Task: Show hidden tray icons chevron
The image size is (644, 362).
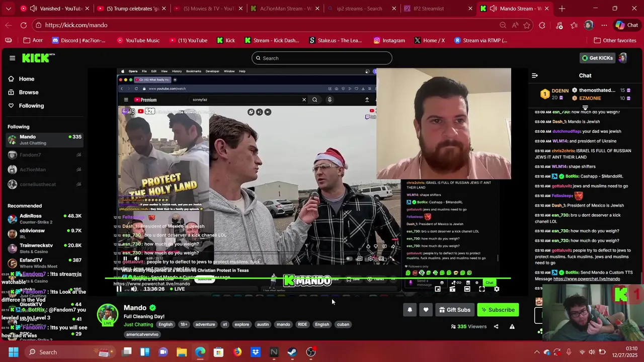Action: tap(536, 352)
